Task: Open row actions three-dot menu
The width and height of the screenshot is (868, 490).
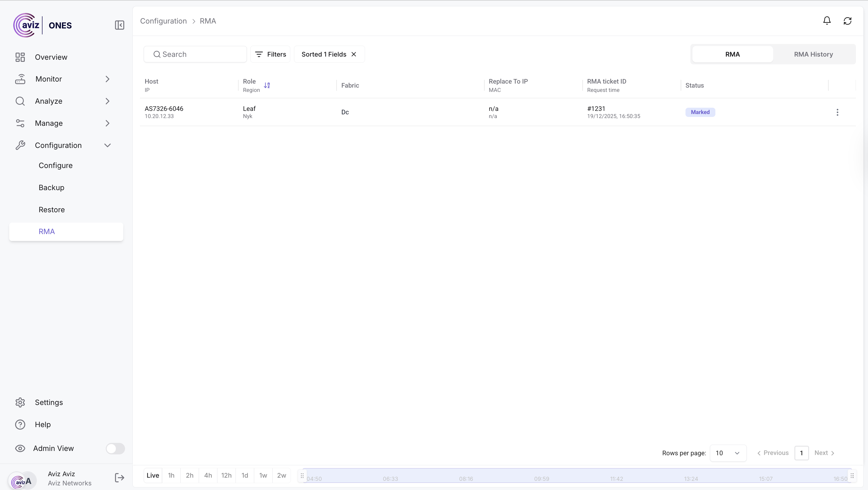Action: [x=837, y=112]
